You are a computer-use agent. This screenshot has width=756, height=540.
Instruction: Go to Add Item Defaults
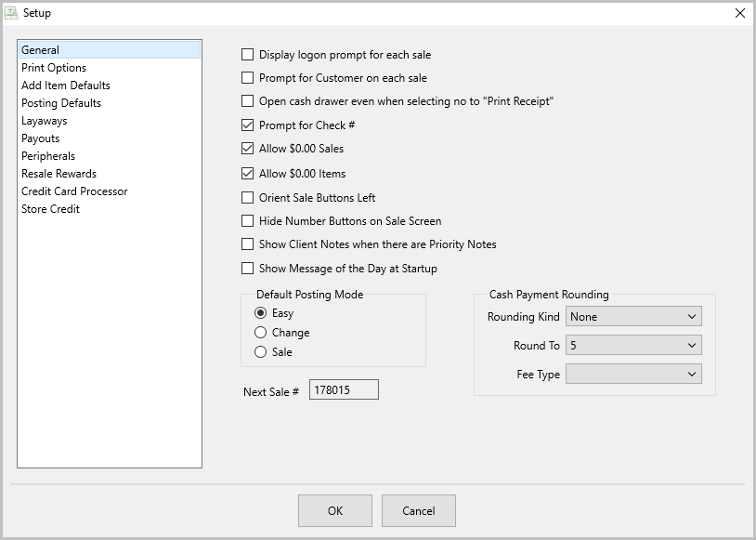[110, 86]
